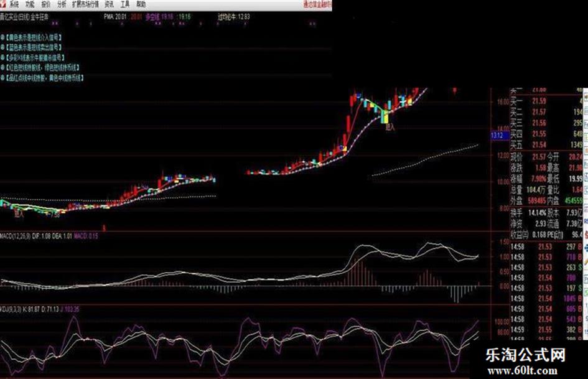588x379 pixels.
Task: Open the 资讯 menu
Action: click(x=109, y=4)
